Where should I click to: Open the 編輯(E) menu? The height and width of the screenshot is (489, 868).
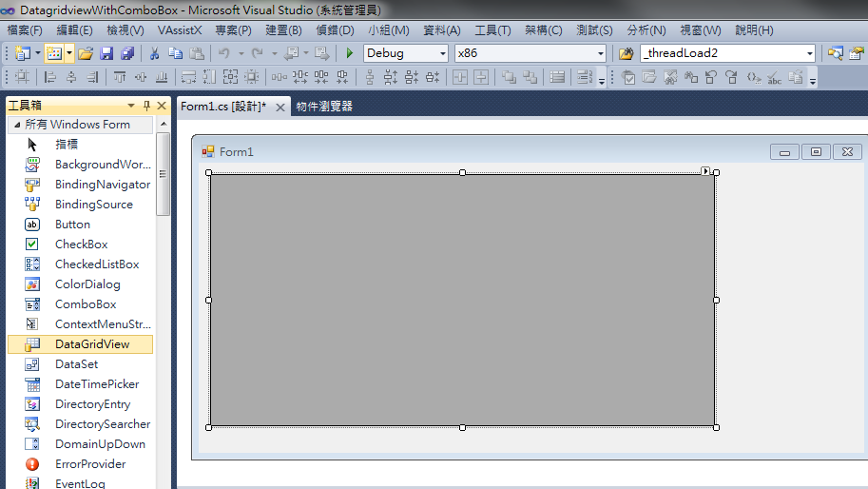(x=74, y=30)
